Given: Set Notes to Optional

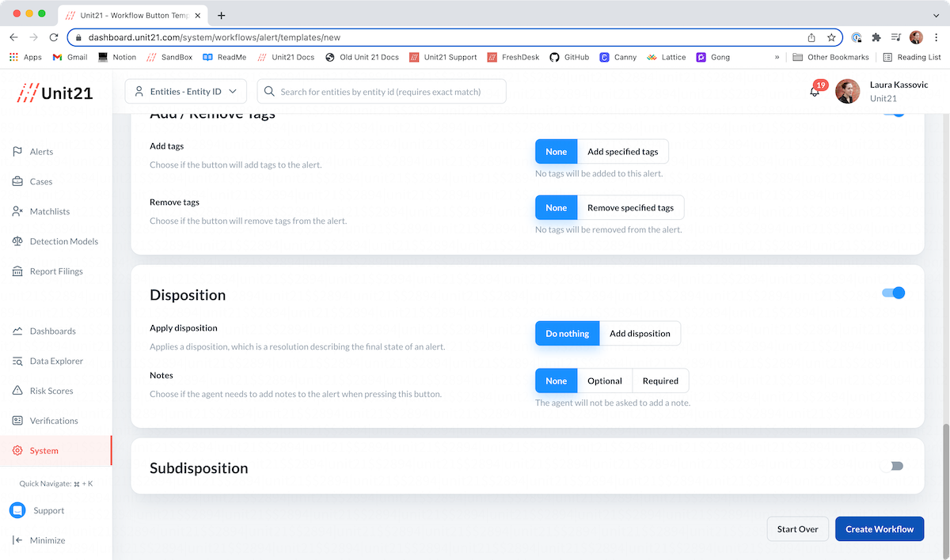Looking at the screenshot, I should (x=605, y=381).
